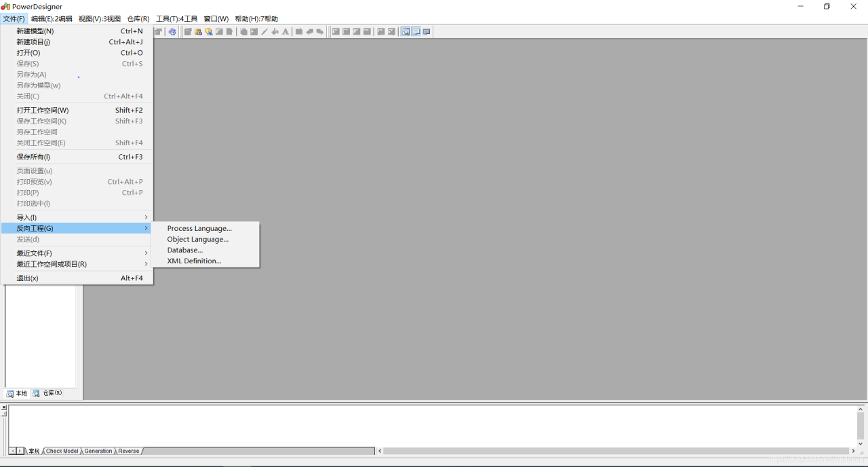The width and height of the screenshot is (868, 467).
Task: Open the 编辑(E) menu
Action: [52, 19]
